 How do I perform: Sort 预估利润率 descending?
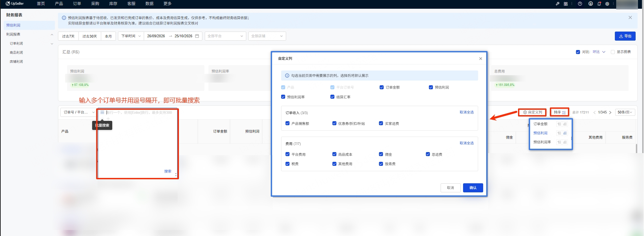coord(565,142)
